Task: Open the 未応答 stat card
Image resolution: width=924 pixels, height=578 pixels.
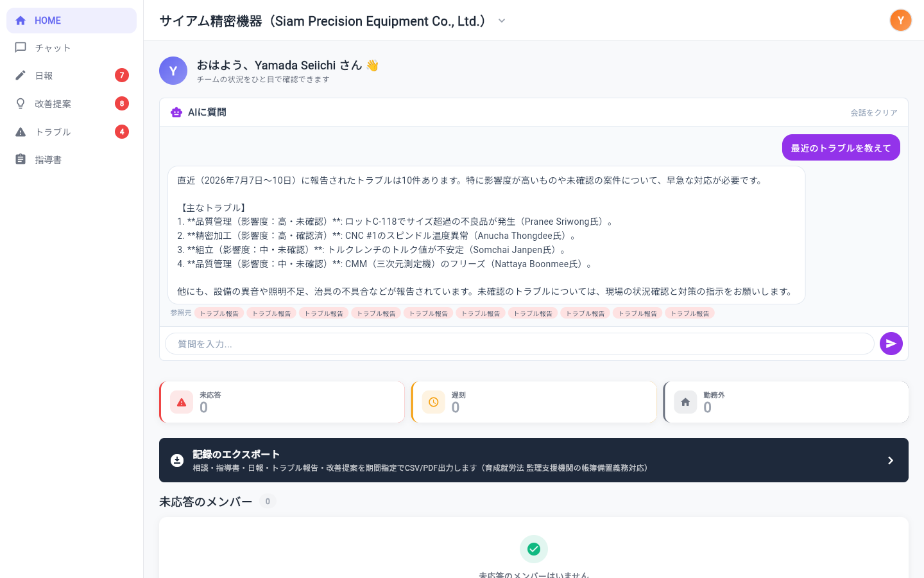Action: (282, 402)
